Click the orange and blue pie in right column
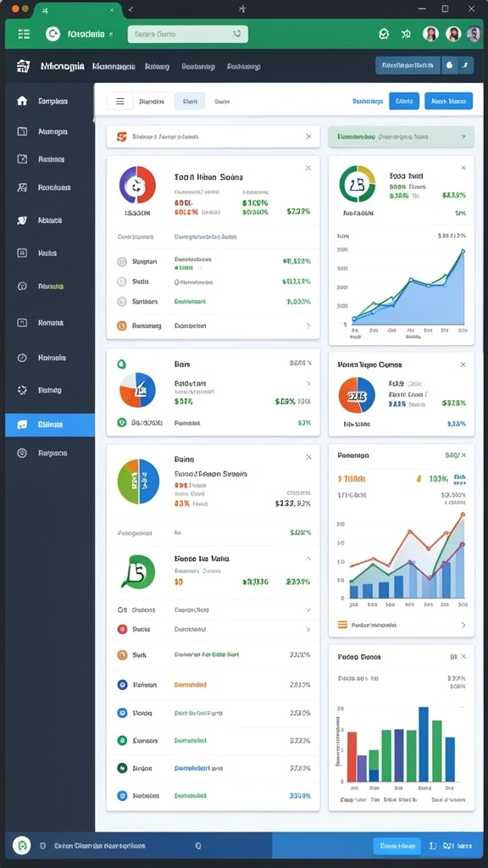This screenshot has height=868, width=488. [x=357, y=395]
